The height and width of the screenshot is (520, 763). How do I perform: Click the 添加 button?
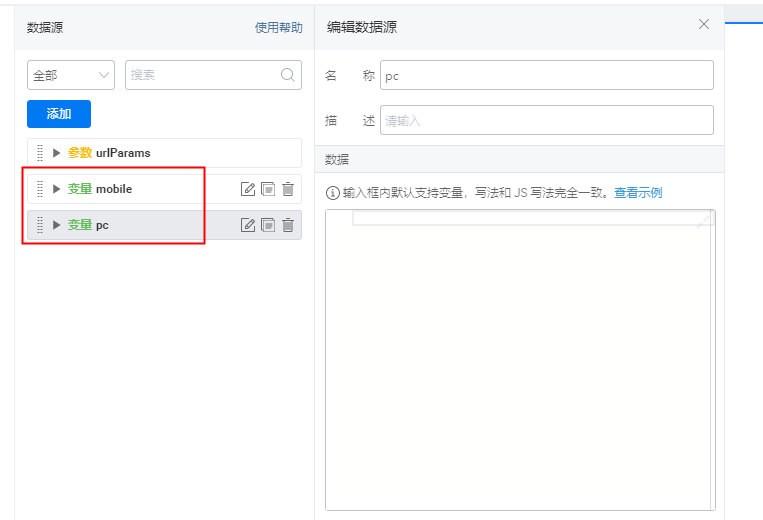(x=59, y=114)
